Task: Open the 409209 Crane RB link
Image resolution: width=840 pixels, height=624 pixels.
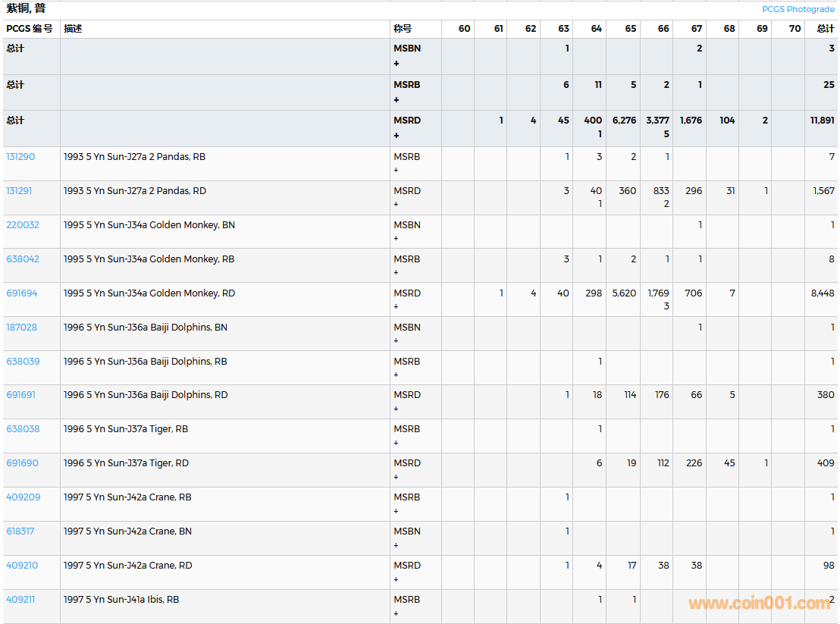Action: point(23,497)
